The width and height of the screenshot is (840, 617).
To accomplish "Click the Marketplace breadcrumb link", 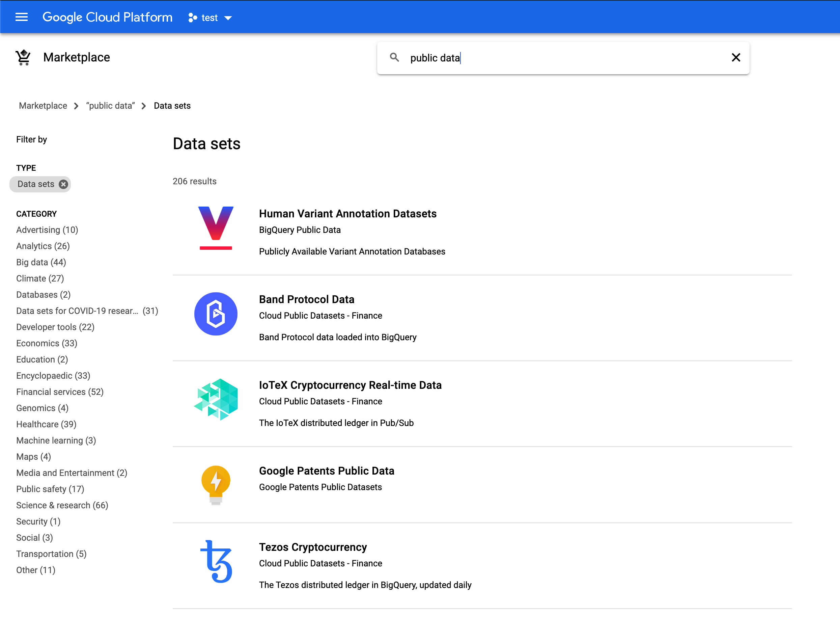I will click(44, 106).
